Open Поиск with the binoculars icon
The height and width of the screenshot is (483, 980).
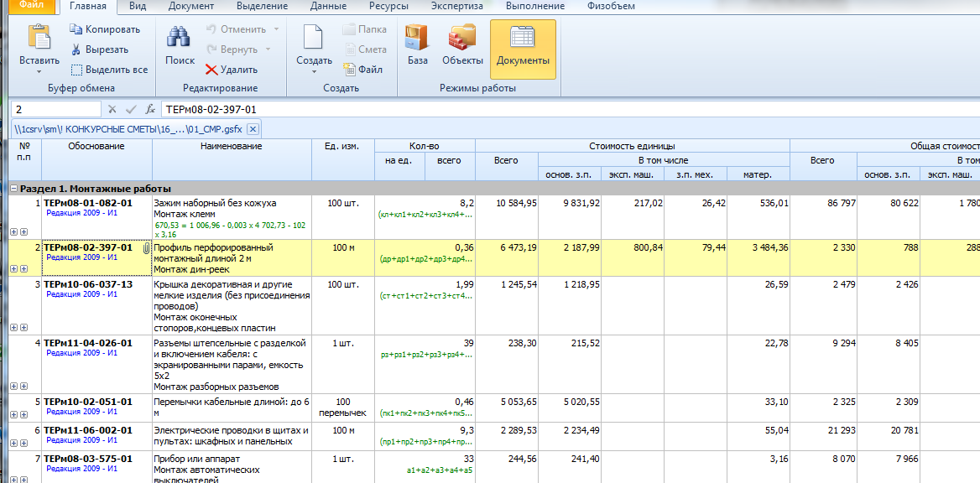point(180,39)
